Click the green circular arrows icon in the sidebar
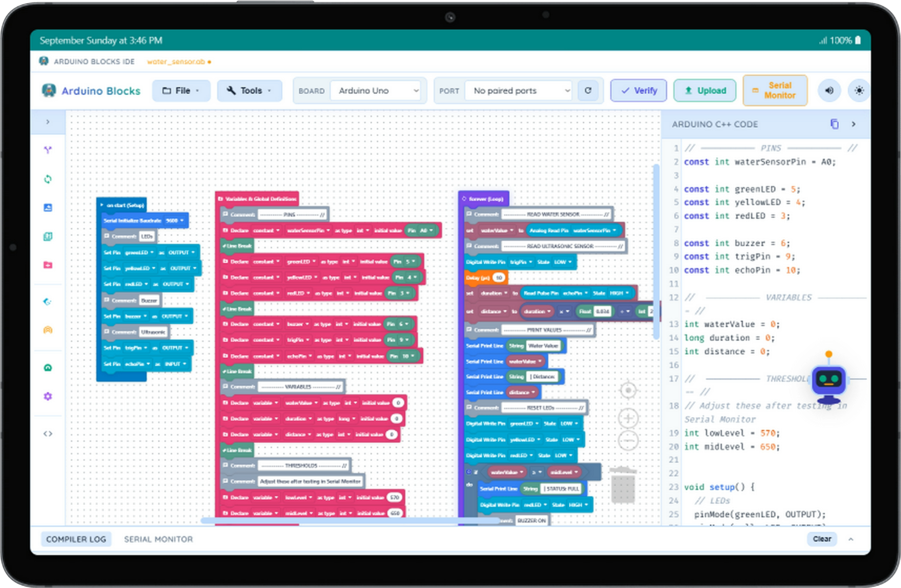 point(48,179)
